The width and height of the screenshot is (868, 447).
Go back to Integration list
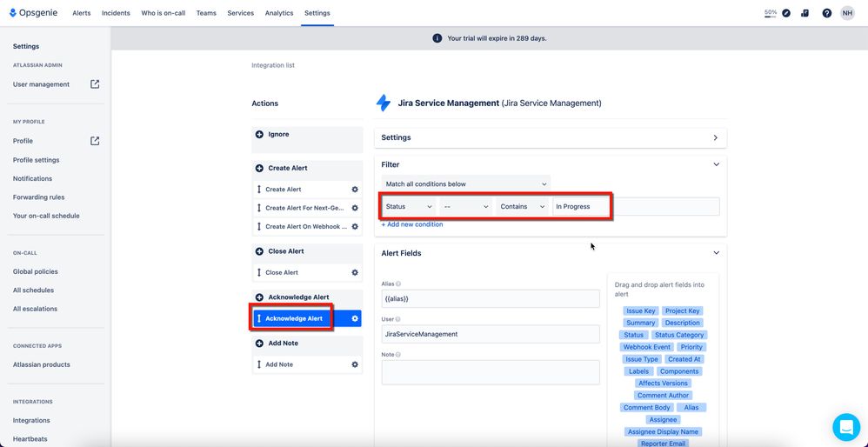[273, 65]
